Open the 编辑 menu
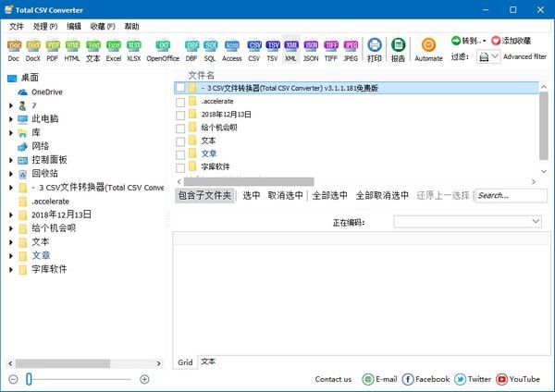Screen dimensions: 555x392 [74, 27]
